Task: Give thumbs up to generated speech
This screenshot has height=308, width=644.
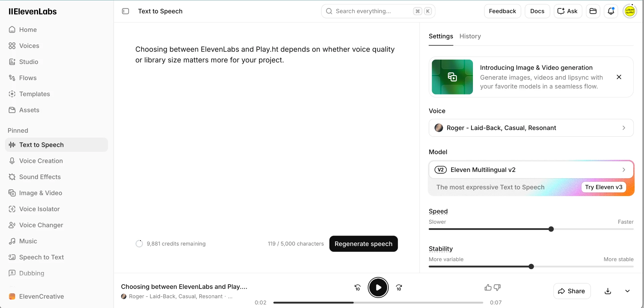Action: (488, 288)
